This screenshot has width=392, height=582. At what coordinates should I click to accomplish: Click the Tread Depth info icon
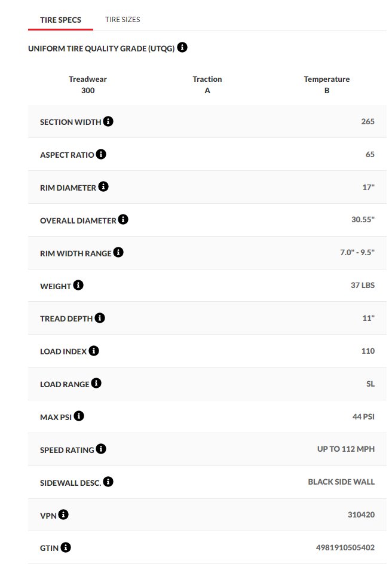point(99,318)
